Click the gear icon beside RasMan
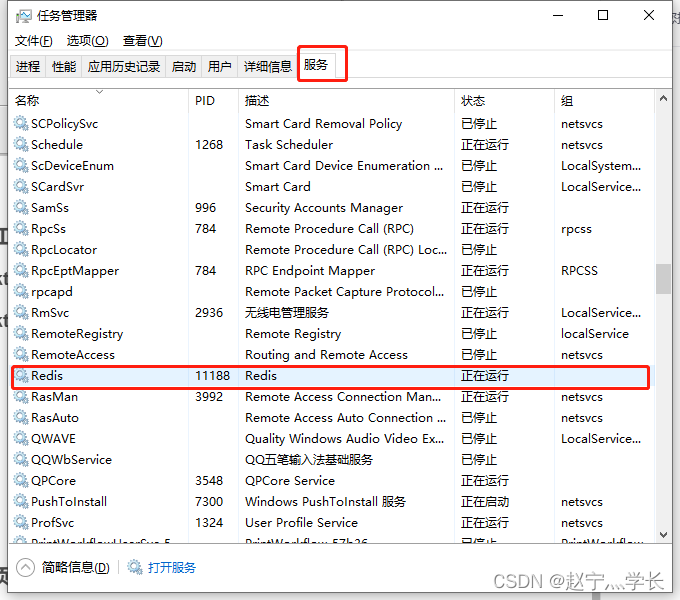 tap(21, 397)
